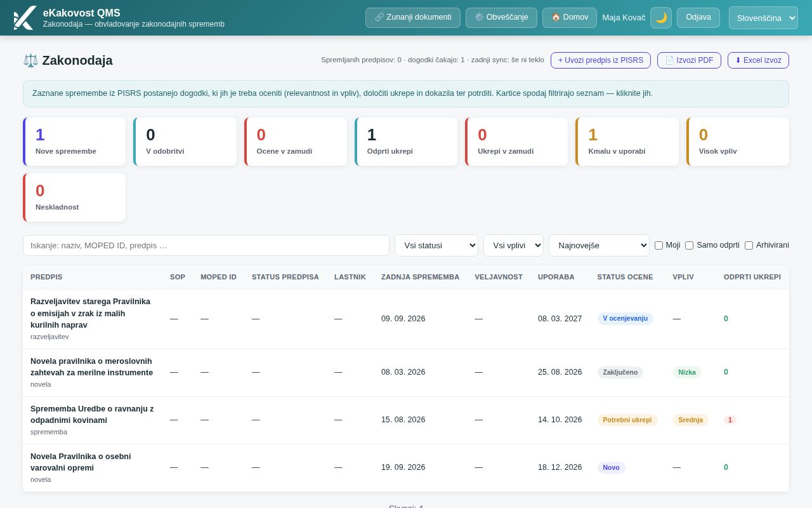Filter by the Ocene v zamudi card
The image size is (812, 508).
[296, 142]
